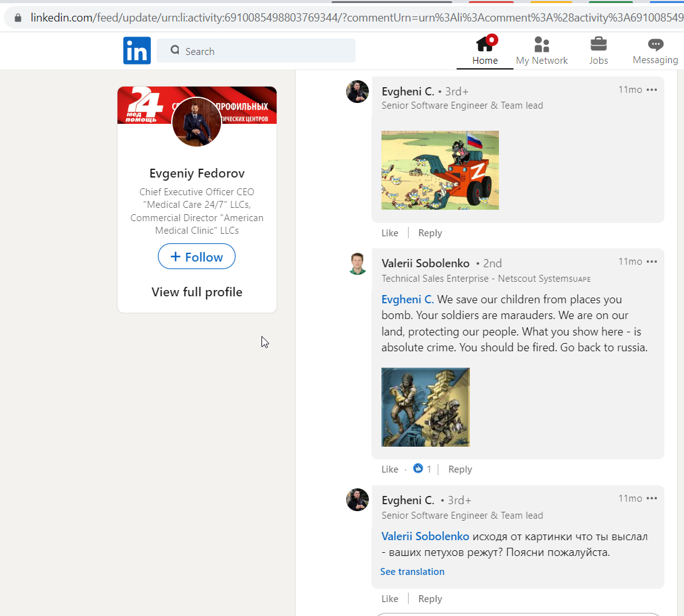The image size is (684, 616).
Task: Show reactions on Valerii Sobolenko's comment
Action: coord(423,469)
